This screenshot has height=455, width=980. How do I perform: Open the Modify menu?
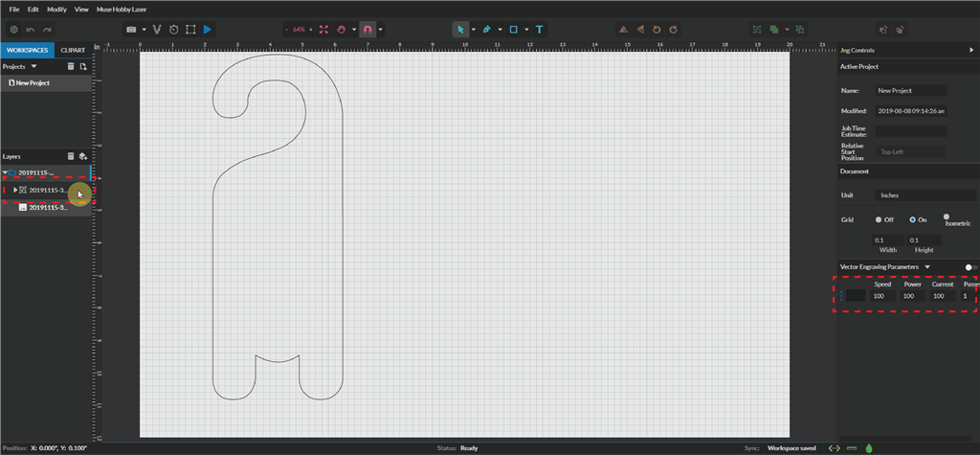56,9
